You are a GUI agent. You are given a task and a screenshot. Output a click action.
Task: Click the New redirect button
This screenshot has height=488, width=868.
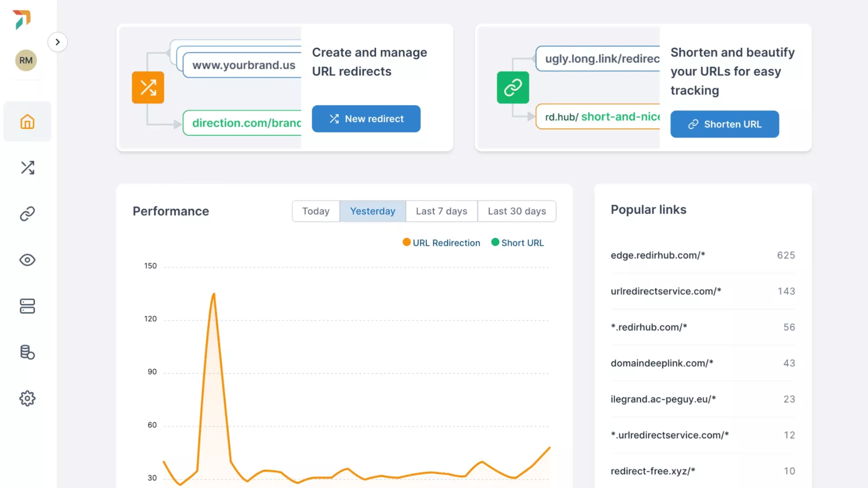click(366, 119)
